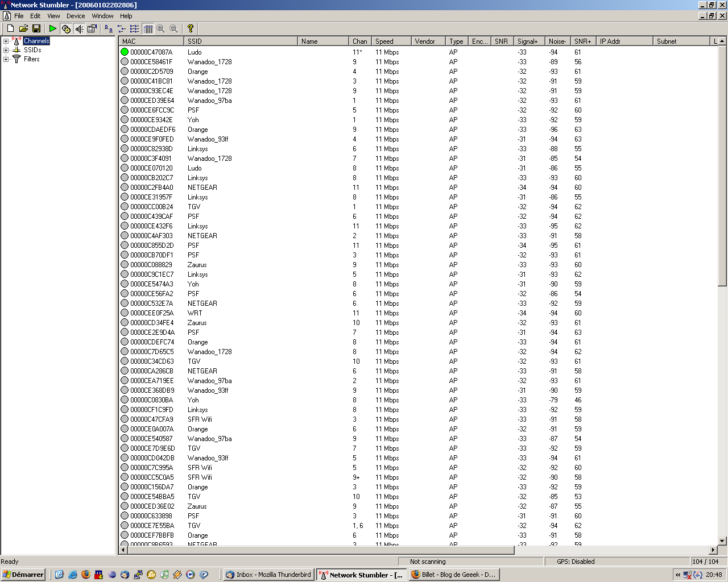
Task: Expand the SSIDs tree node
Action: (x=6, y=50)
